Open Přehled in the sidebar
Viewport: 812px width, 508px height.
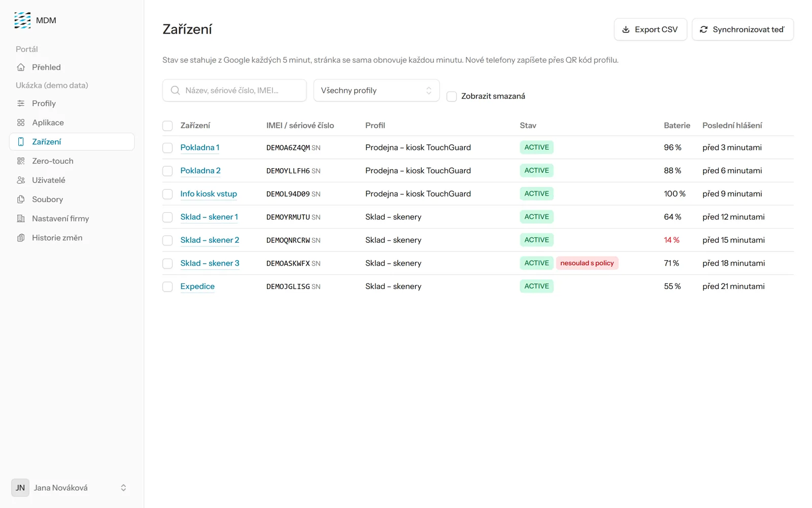point(72,67)
